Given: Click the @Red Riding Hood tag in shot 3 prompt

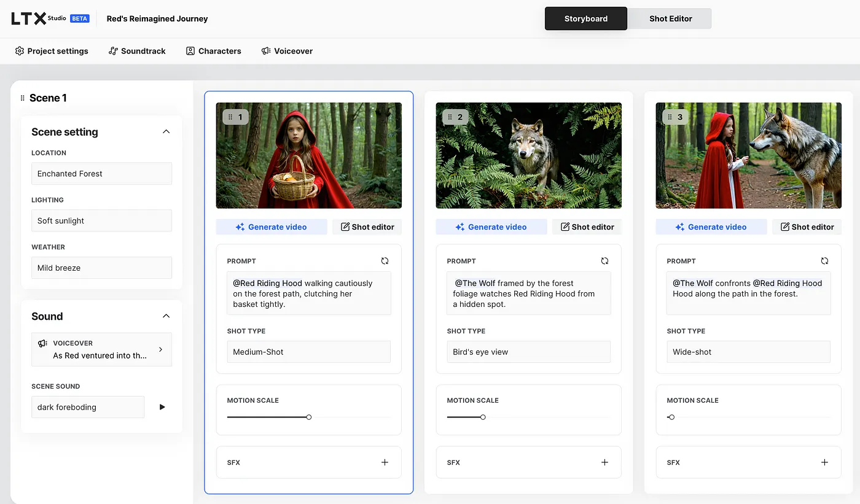Looking at the screenshot, I should [788, 283].
